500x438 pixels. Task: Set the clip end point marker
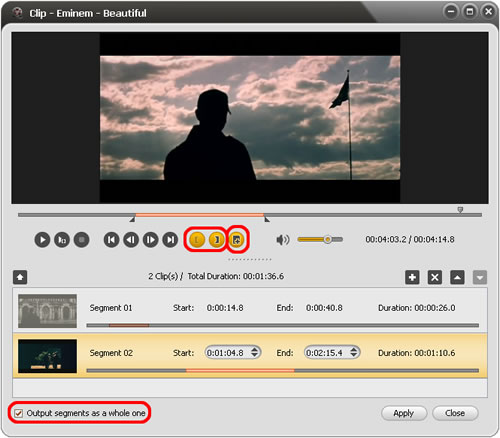point(216,240)
